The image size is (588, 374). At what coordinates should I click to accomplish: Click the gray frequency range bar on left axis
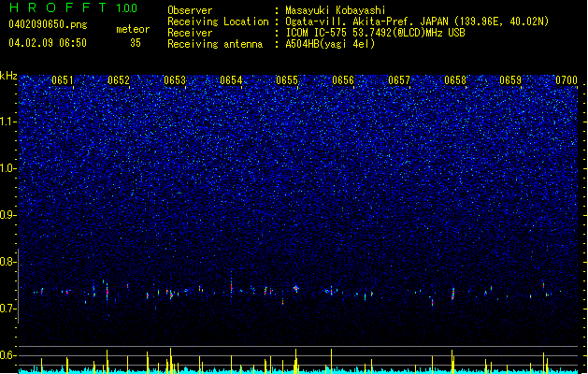click(x=19, y=285)
